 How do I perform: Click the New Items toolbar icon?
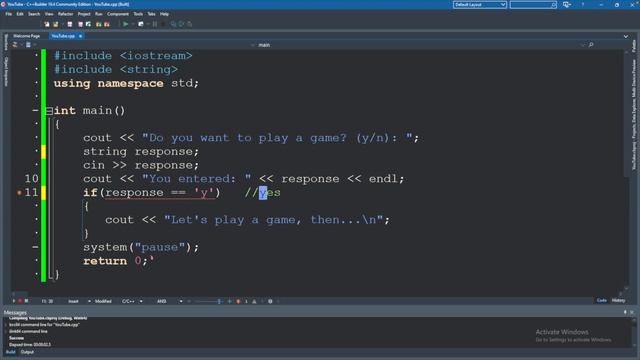pyautogui.click(x=47, y=24)
